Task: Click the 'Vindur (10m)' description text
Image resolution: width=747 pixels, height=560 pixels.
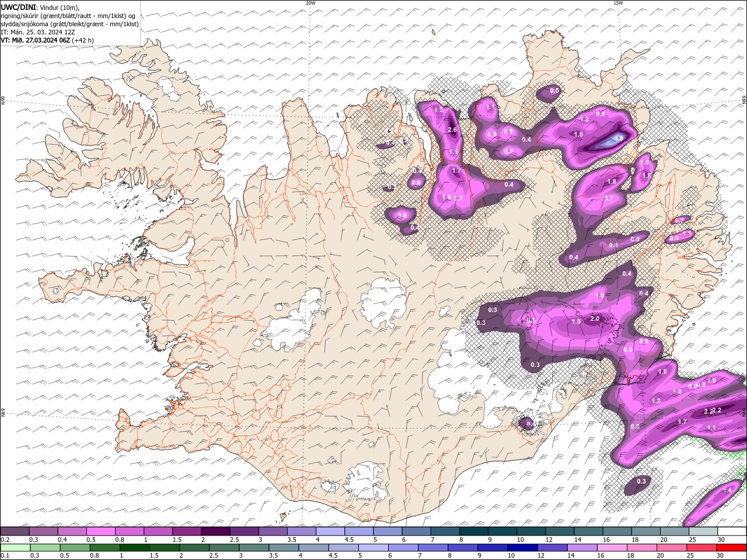Action: click(58, 7)
